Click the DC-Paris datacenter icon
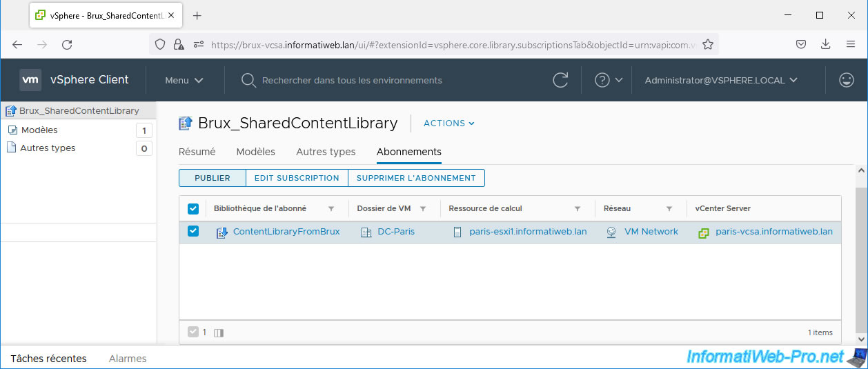The width and height of the screenshot is (868, 369). coord(366,232)
